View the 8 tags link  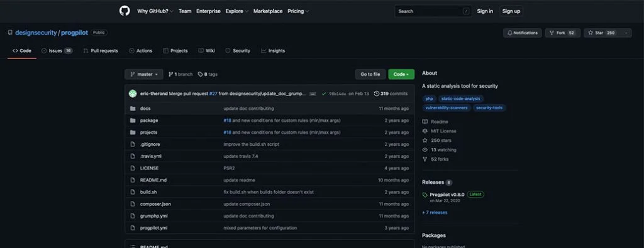pos(208,74)
